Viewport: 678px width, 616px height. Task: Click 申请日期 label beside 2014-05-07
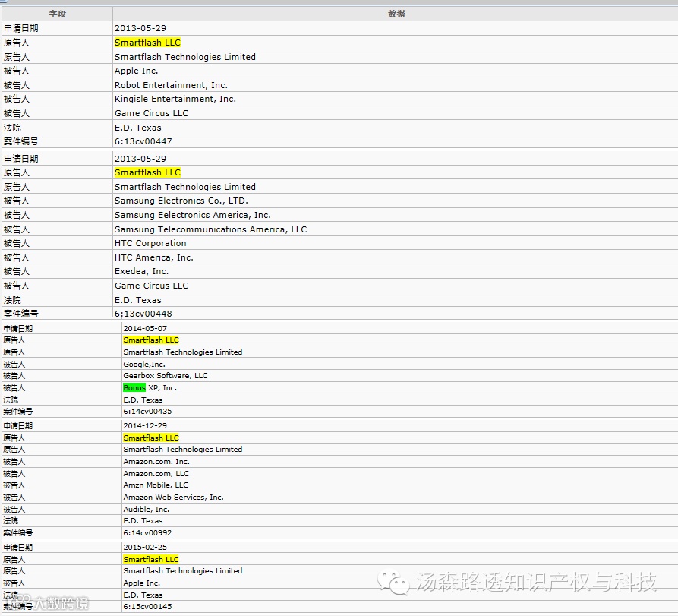click(17, 328)
